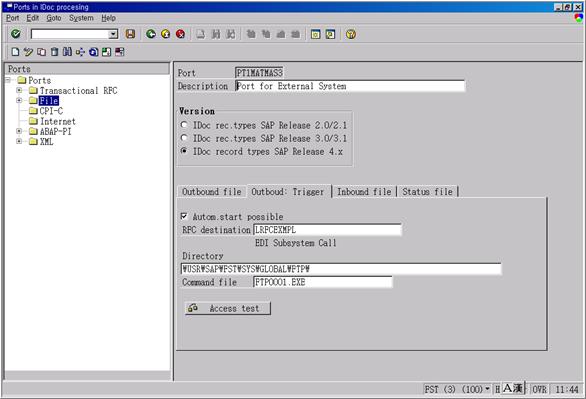Click the blue Find binoculars in the application toolbar
Image resolution: width=586 pixels, height=399 pixels.
(67, 52)
